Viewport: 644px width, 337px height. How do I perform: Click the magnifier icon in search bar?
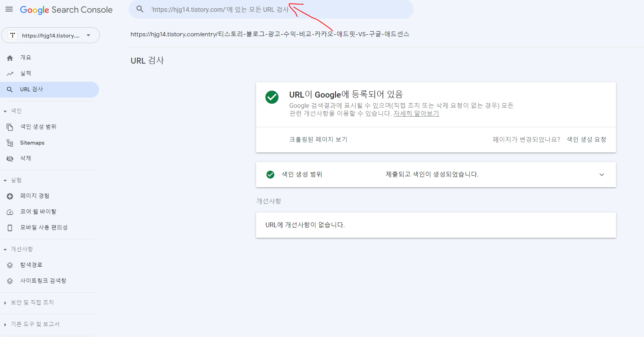pyautogui.click(x=140, y=9)
